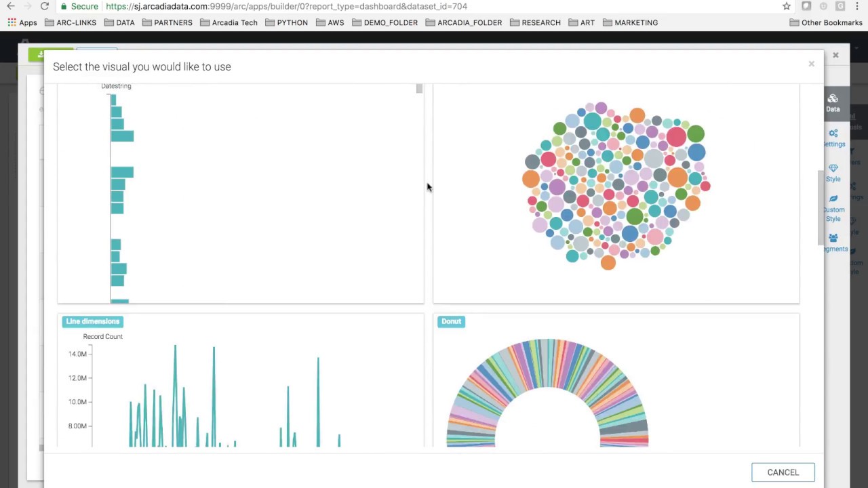Screen dimensions: 868x488
Task: Open the Arcadia Tech bookmark folder
Action: tap(229, 22)
